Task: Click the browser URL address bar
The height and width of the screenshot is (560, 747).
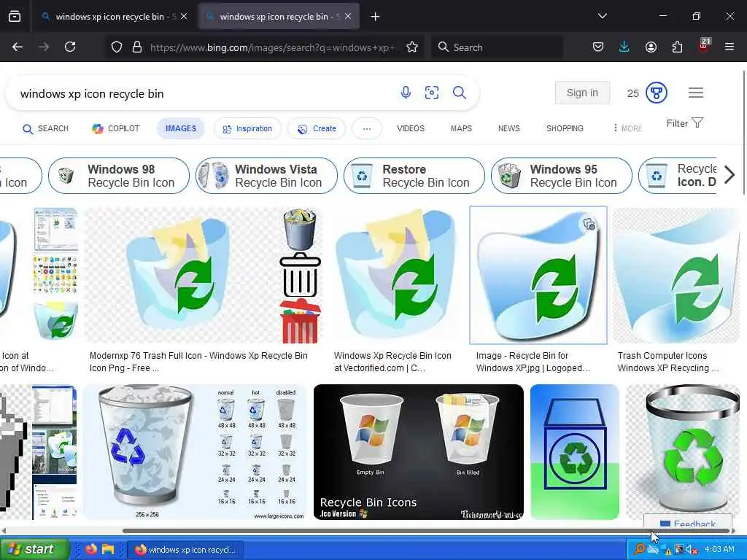Action: (273, 47)
